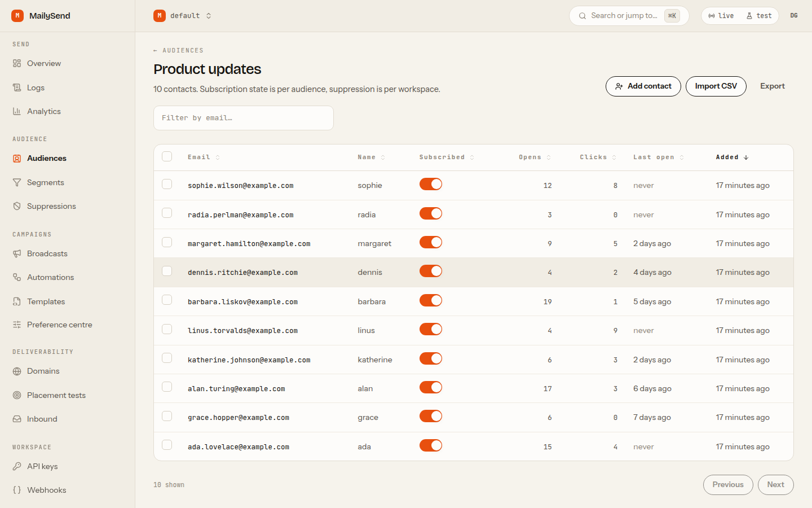This screenshot has height=508, width=812.
Task: Click the Broadcasts megaphone icon
Action: tap(17, 253)
